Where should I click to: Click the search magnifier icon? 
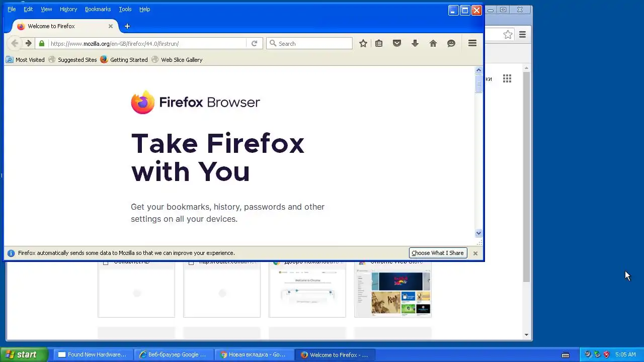[x=273, y=44]
